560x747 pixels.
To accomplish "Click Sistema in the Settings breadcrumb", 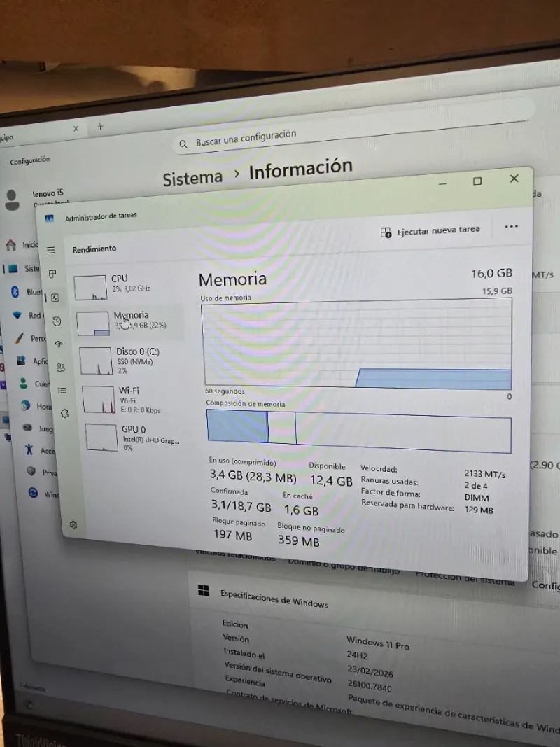I will click(x=193, y=179).
